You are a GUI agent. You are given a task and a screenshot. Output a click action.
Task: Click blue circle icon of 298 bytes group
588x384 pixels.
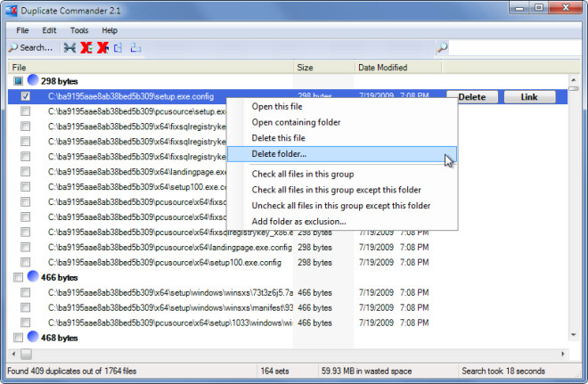coord(33,80)
